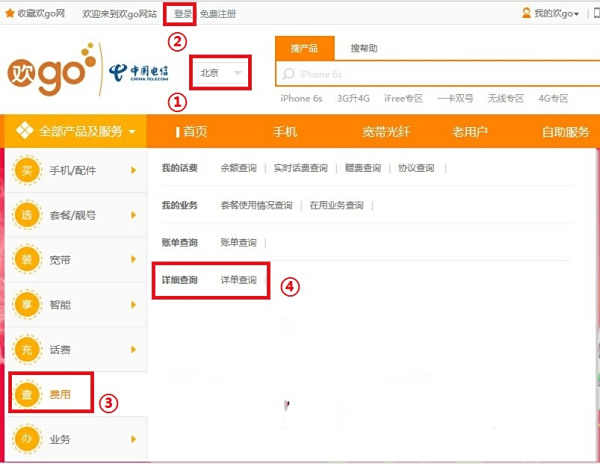The height and width of the screenshot is (464, 600).
Task: Click the 装 circle icon
Action: [x=27, y=259]
